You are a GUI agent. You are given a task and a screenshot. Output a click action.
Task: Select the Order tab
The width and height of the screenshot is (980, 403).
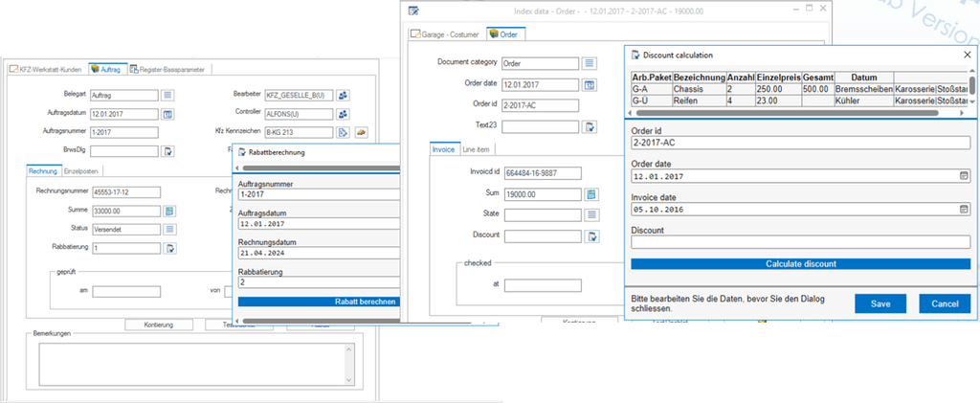tap(504, 34)
